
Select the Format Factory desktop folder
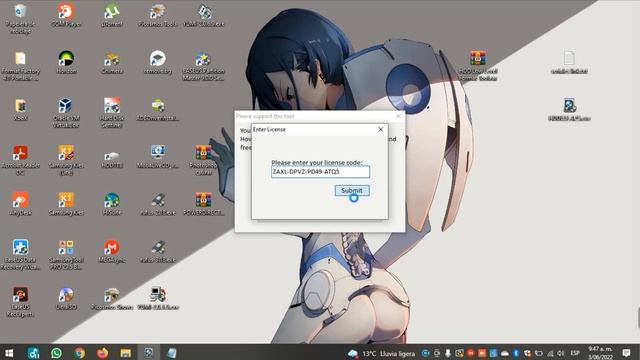(x=20, y=65)
